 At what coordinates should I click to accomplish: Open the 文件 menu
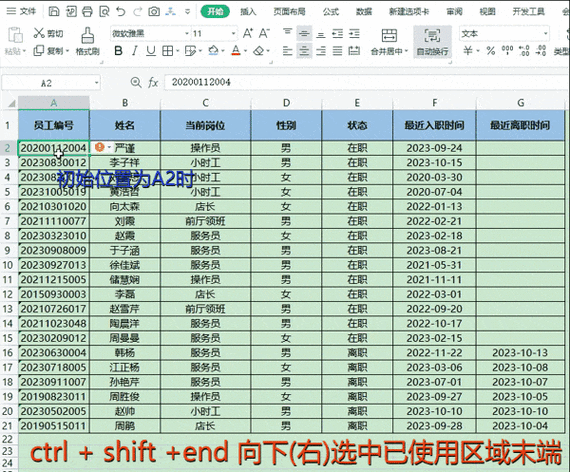(x=21, y=12)
